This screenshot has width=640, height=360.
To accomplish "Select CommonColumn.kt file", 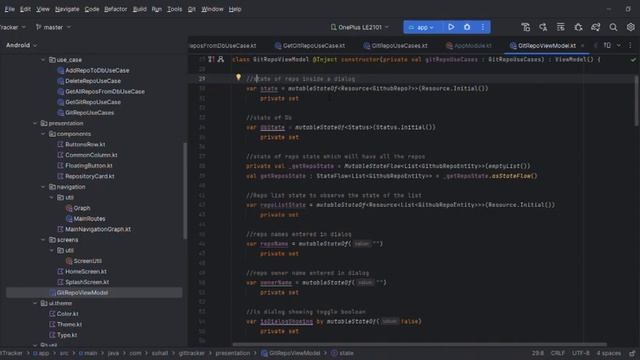I will pyautogui.click(x=91, y=155).
